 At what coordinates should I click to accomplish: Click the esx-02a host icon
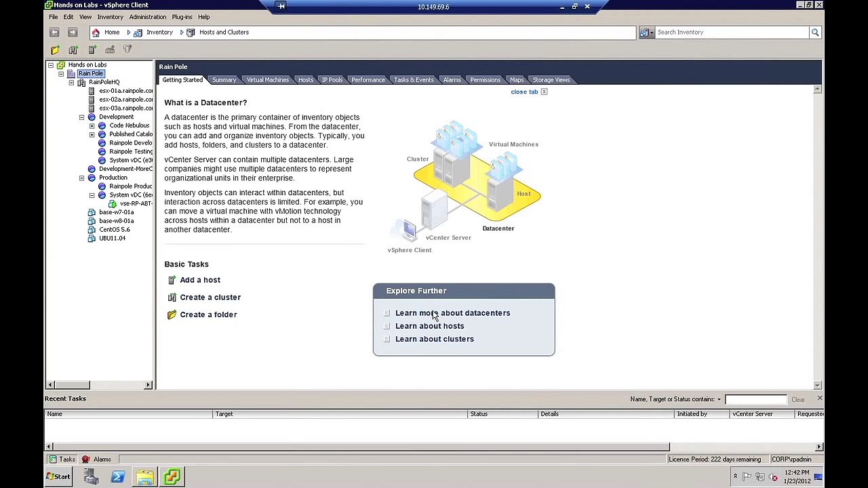pos(92,100)
